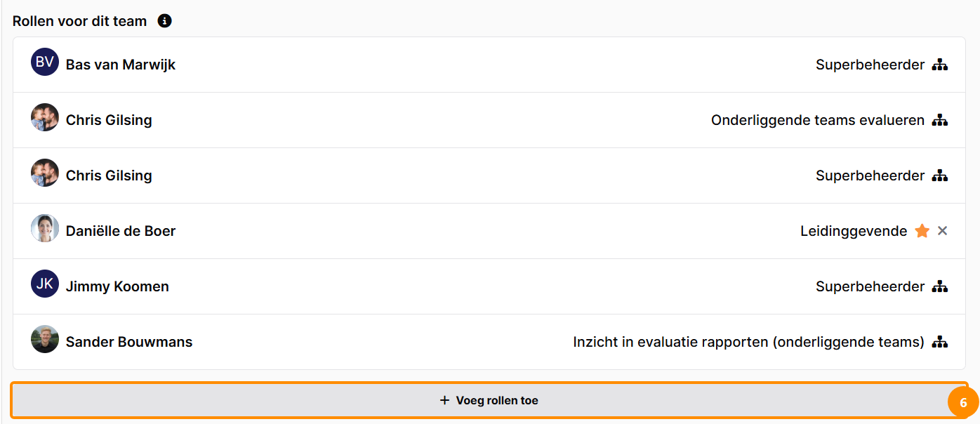980x424 pixels.
Task: Click the orange star next to Leidinggevende
Action: (x=922, y=231)
